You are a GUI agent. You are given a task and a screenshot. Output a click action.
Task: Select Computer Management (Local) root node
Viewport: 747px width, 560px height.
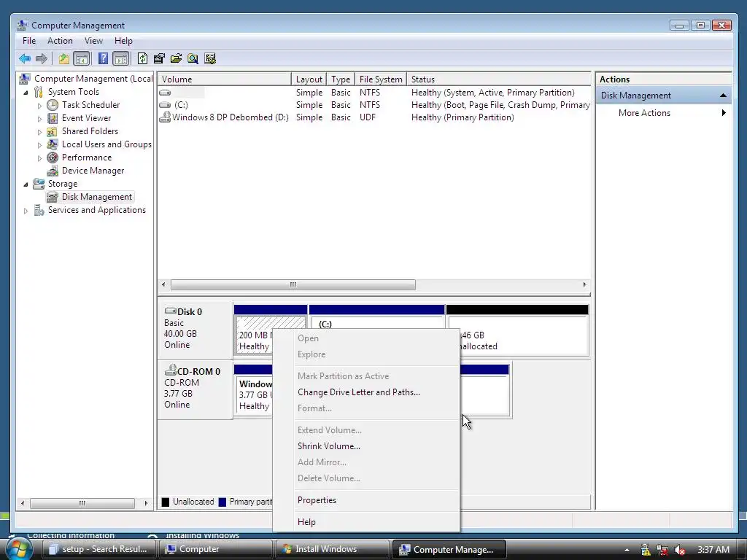coord(93,79)
